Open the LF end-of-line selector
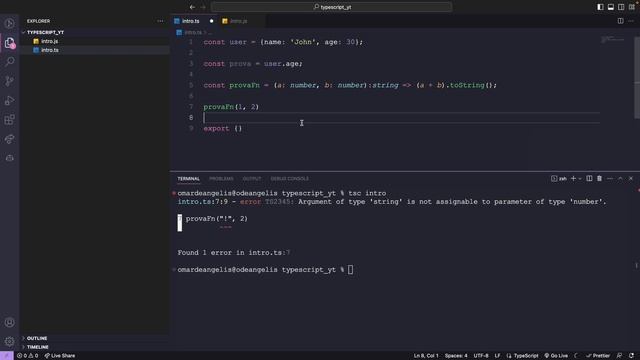Image resolution: width=640 pixels, height=360 pixels. (x=498, y=356)
